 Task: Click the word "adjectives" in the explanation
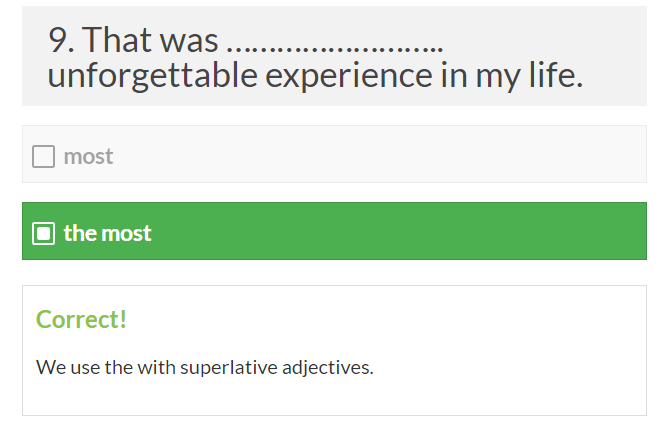(325, 367)
